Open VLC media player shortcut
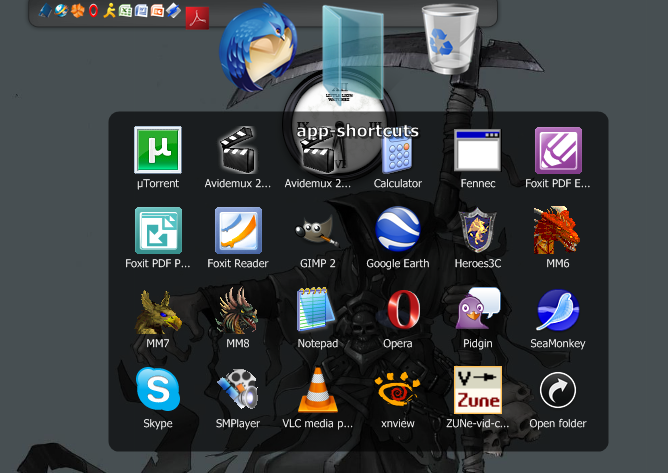Viewport: 668px width, 473px height. 317,390
